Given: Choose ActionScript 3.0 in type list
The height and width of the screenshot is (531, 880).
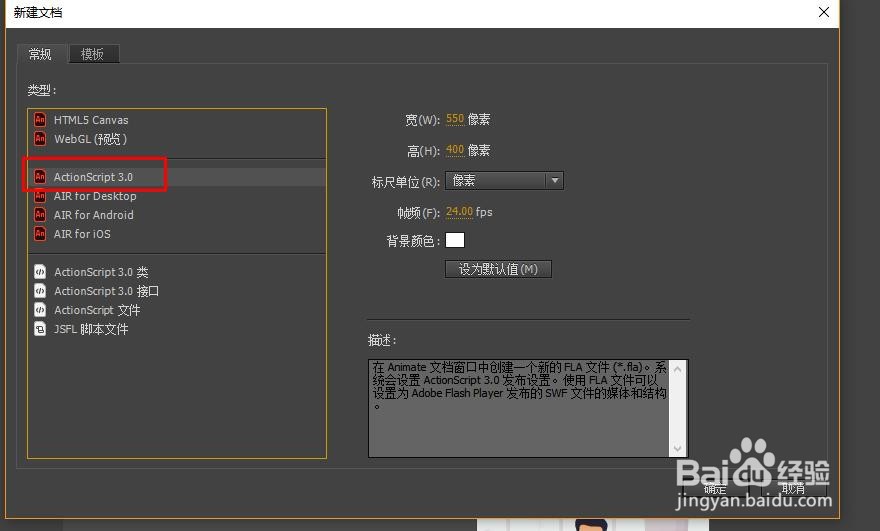Looking at the screenshot, I should 177,177.
